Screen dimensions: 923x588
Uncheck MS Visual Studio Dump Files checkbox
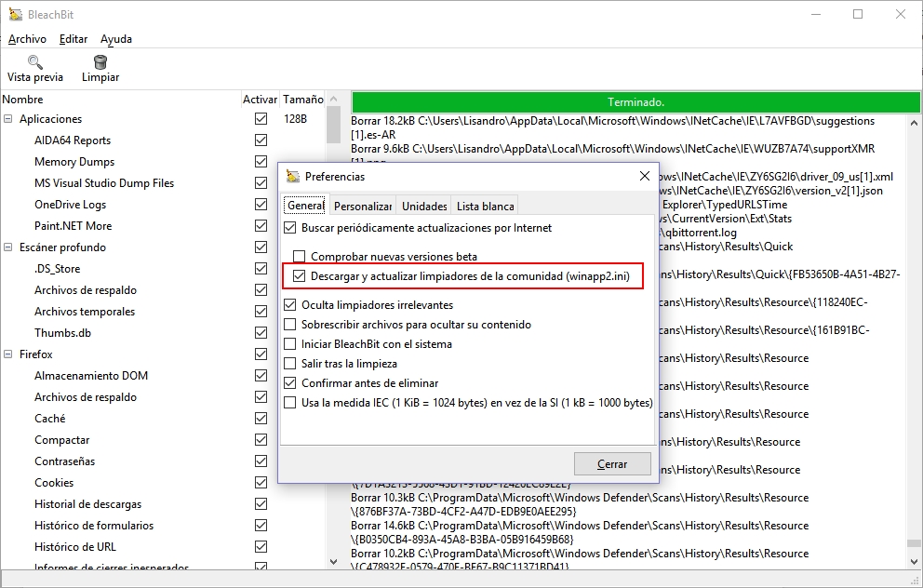[x=261, y=183]
